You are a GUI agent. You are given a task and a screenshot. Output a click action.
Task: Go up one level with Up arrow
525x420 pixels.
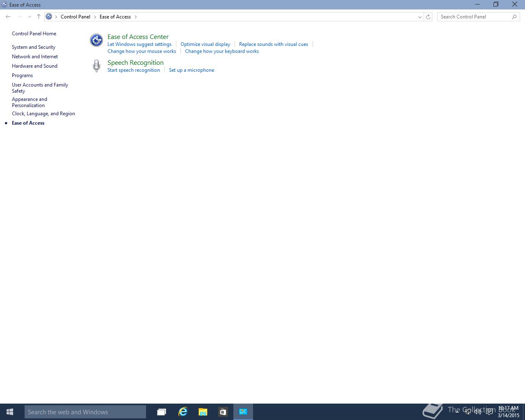[x=39, y=17]
